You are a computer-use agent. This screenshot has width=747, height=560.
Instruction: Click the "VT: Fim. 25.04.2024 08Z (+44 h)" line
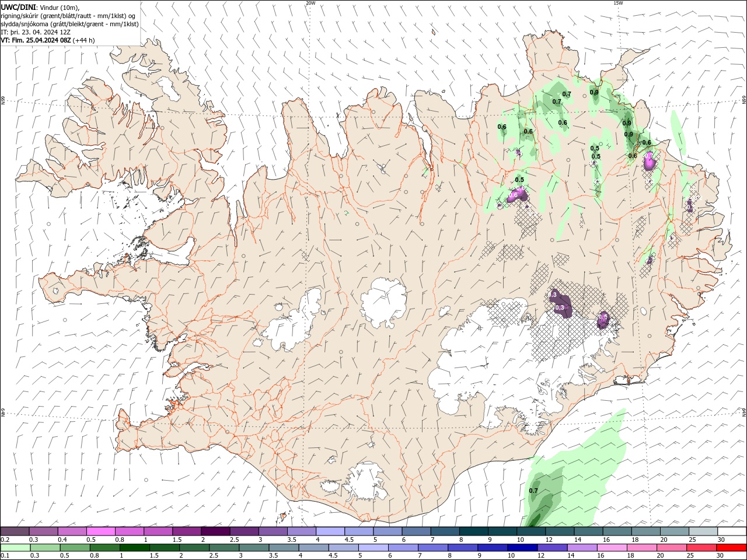(x=48, y=40)
